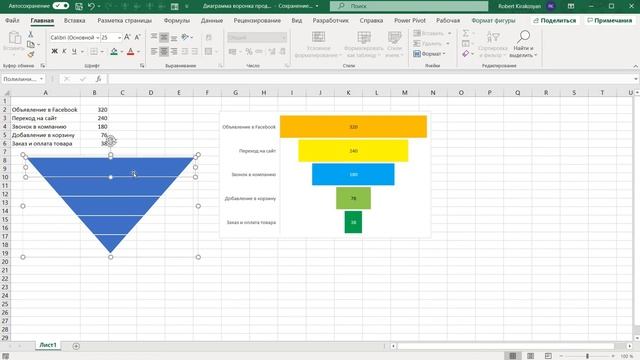This screenshot has height=360, width=640.
Task: Click in the Поиск search box
Action: click(409, 6)
